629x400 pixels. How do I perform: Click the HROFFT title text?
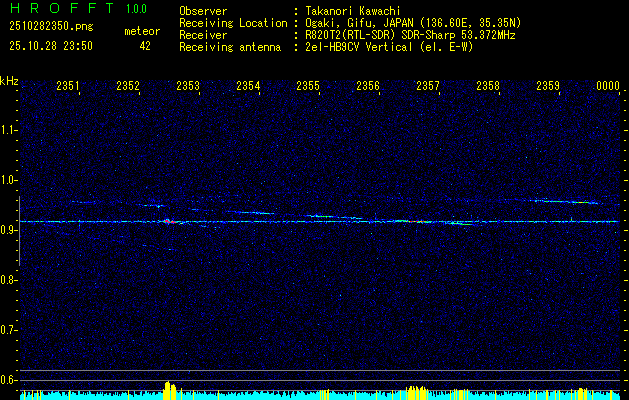pos(61,8)
